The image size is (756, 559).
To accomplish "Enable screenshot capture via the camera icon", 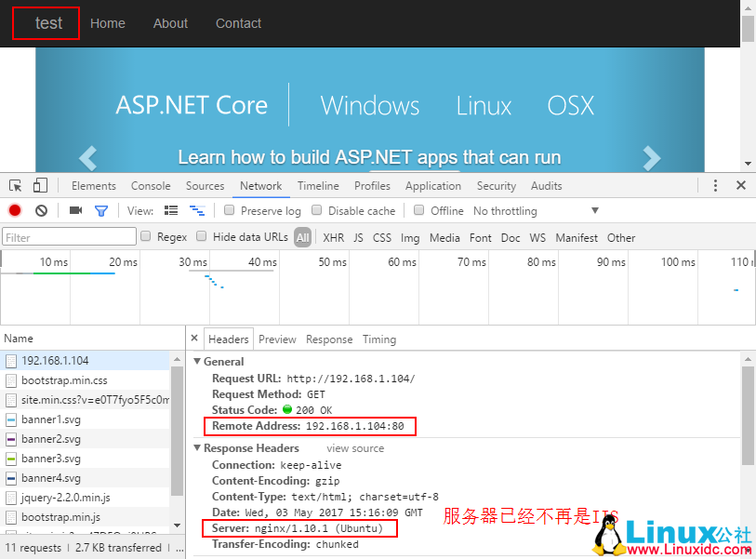I will point(76,210).
